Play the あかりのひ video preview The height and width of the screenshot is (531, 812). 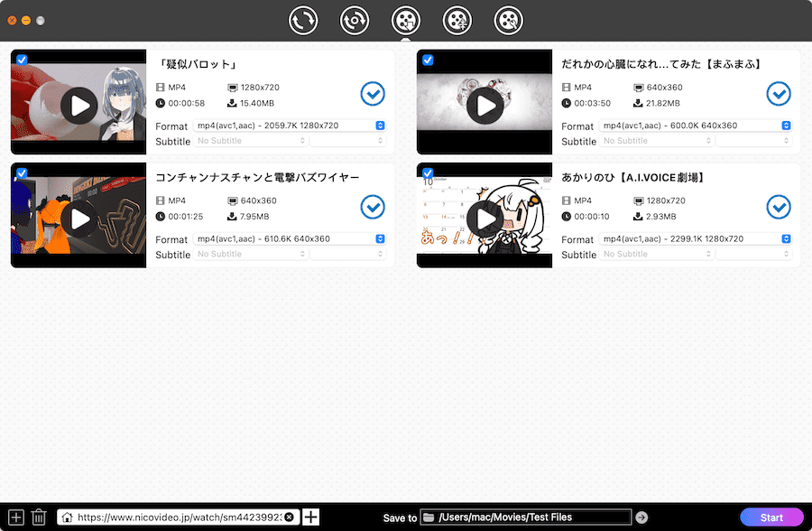click(485, 219)
